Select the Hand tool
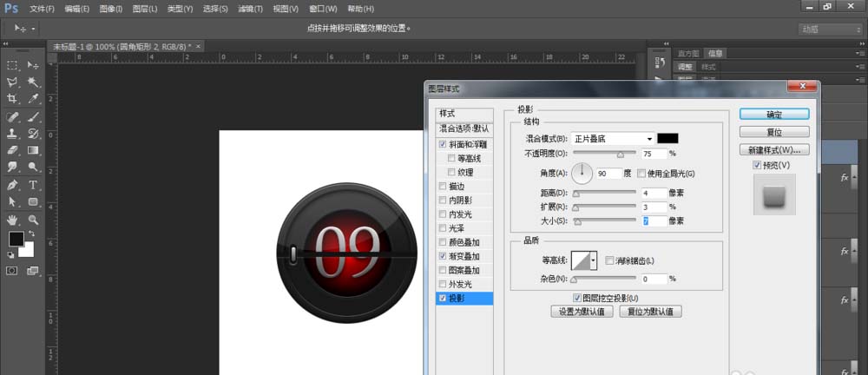This screenshot has width=868, height=375. (13, 220)
